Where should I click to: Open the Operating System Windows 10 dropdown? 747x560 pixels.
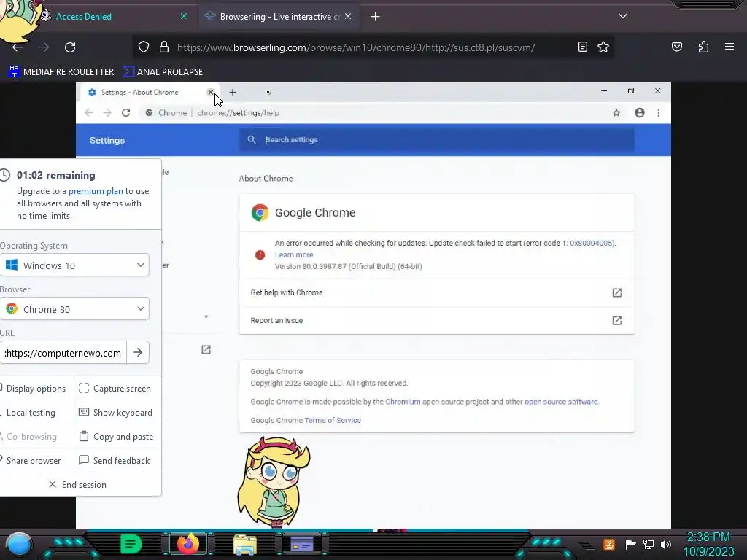click(x=74, y=265)
